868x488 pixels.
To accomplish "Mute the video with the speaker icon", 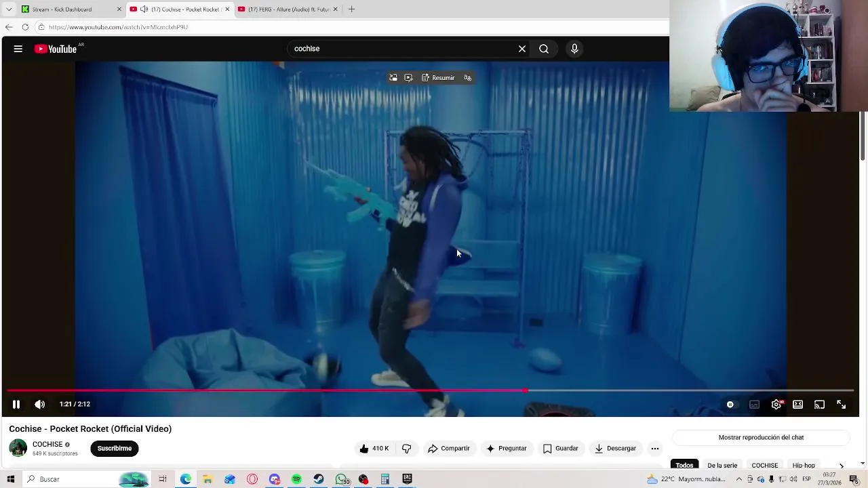I will pos(40,404).
